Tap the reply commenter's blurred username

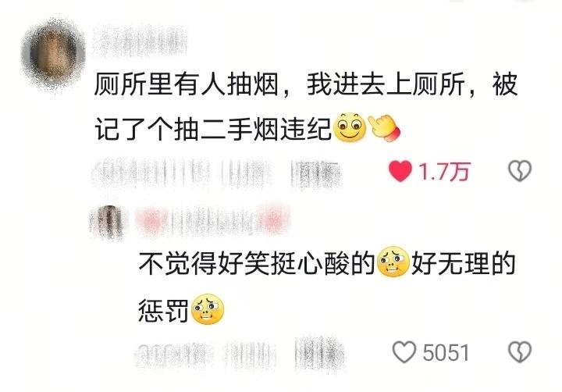point(213,219)
